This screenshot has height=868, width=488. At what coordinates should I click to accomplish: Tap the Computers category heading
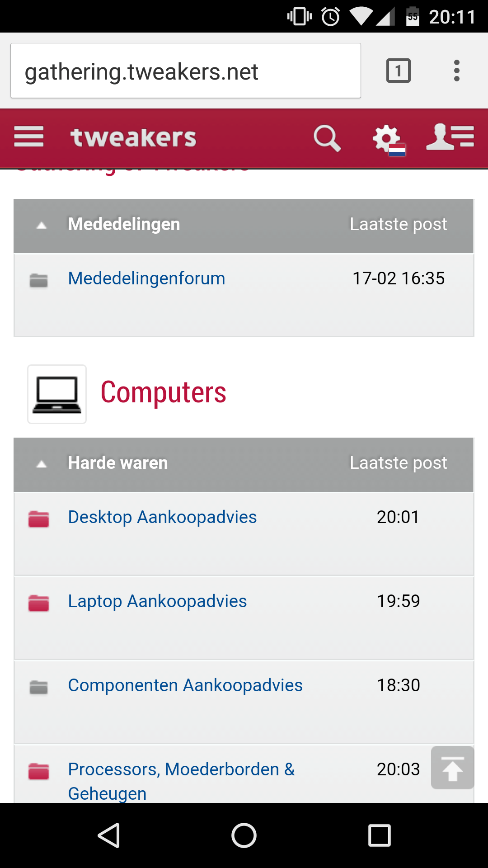coord(163,392)
